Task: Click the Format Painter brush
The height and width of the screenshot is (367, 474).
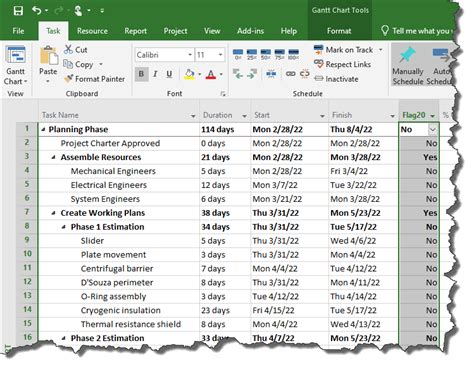Action: 94,79
